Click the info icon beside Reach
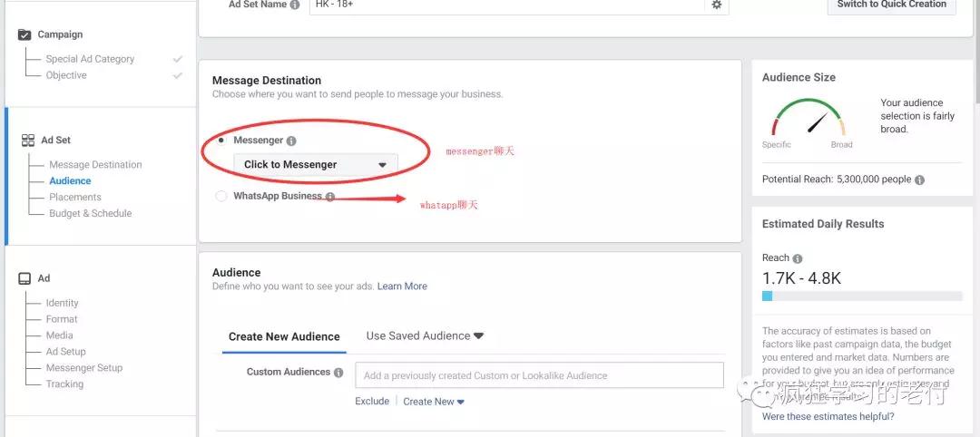 pos(798,258)
